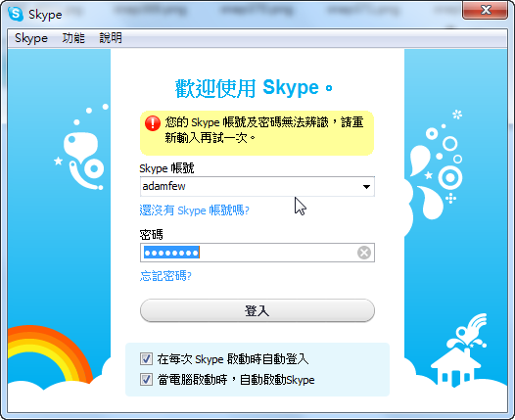
Task: Close the Skype window
Action: 485,10
